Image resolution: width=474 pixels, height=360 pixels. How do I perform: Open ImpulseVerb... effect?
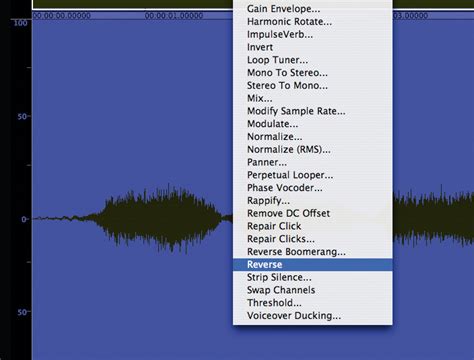tap(312, 34)
